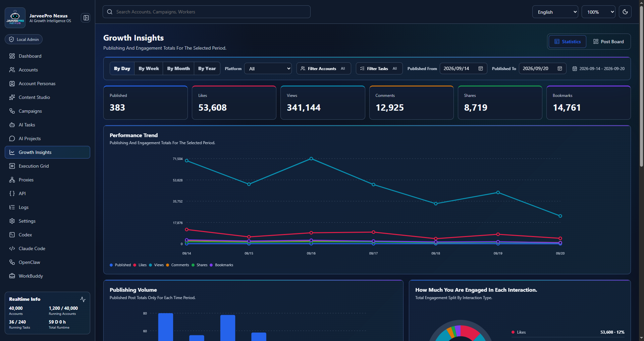This screenshot has width=644, height=341.
Task: Select the By Day tab
Action: click(122, 68)
